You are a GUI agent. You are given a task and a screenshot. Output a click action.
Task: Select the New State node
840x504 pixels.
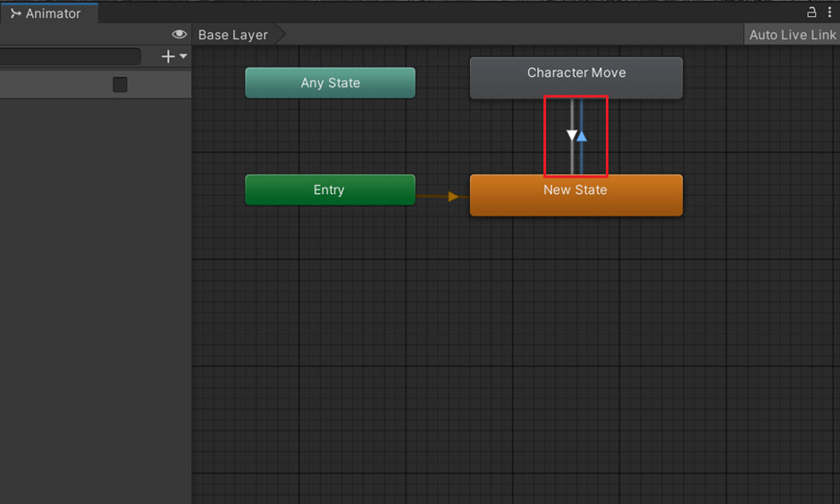pos(576,196)
